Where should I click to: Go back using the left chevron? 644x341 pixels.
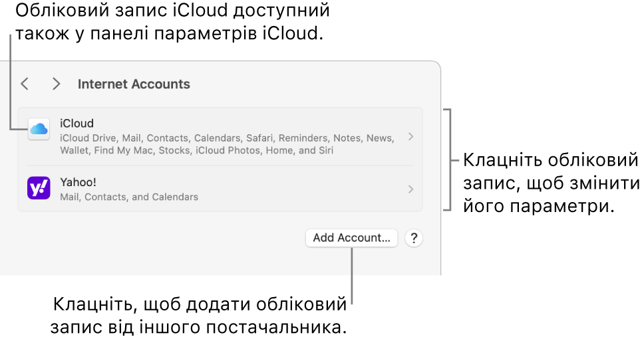(x=25, y=84)
